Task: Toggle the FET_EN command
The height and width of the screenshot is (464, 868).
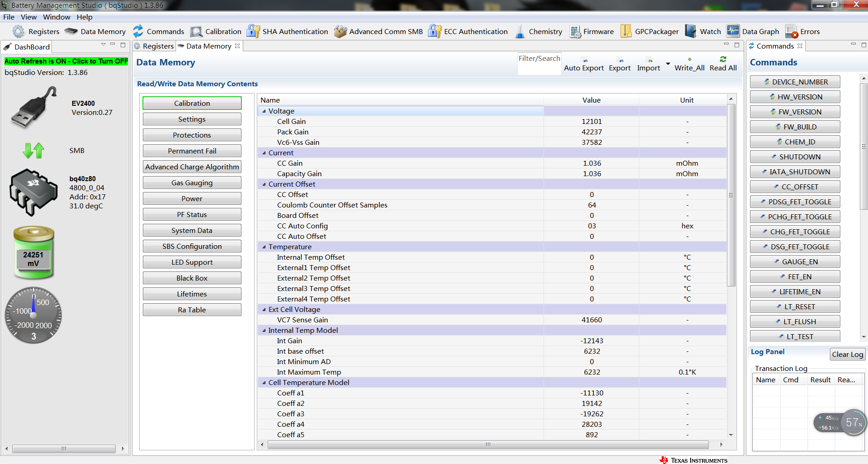Action: (795, 276)
